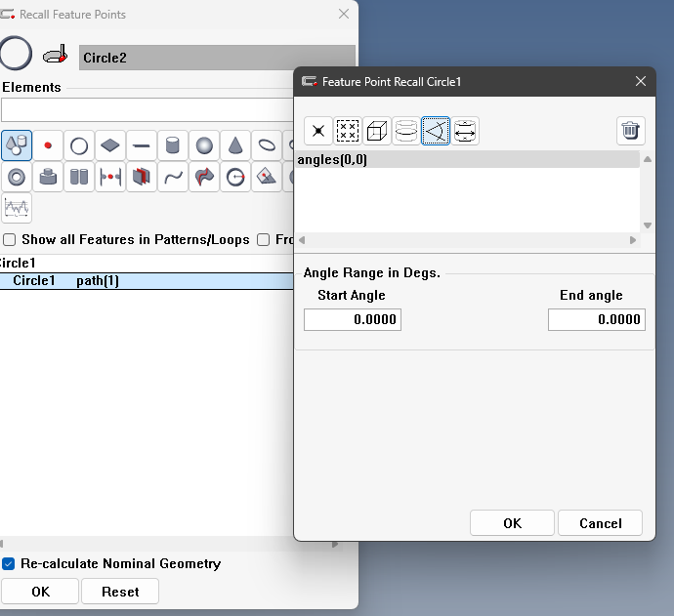
Task: Click the profile graph feature icon
Action: [17, 208]
